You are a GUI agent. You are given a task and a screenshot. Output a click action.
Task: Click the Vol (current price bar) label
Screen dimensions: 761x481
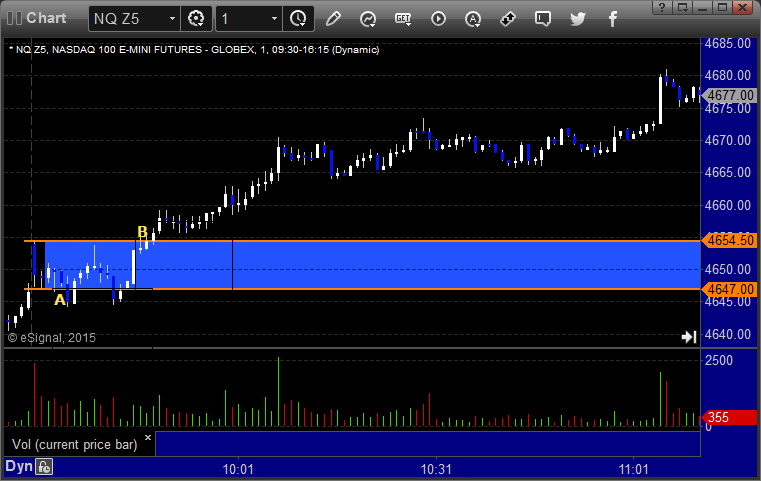[x=74, y=443]
